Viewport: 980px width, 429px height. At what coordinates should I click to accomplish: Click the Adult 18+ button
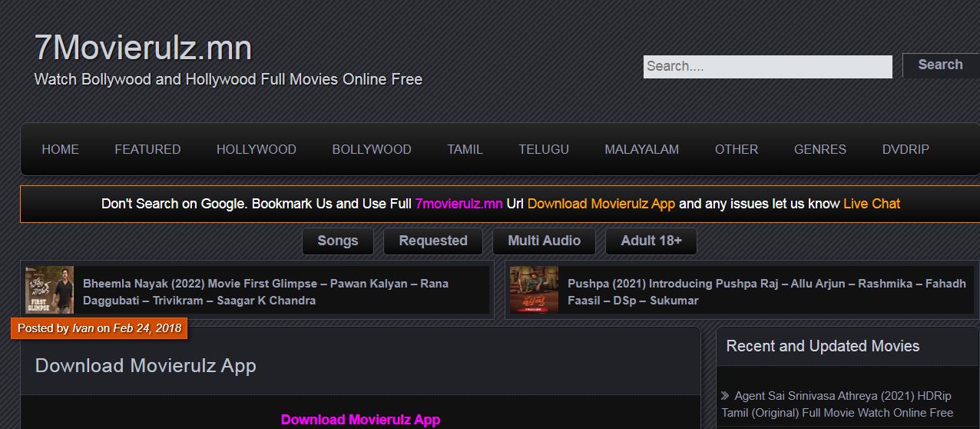tap(651, 241)
